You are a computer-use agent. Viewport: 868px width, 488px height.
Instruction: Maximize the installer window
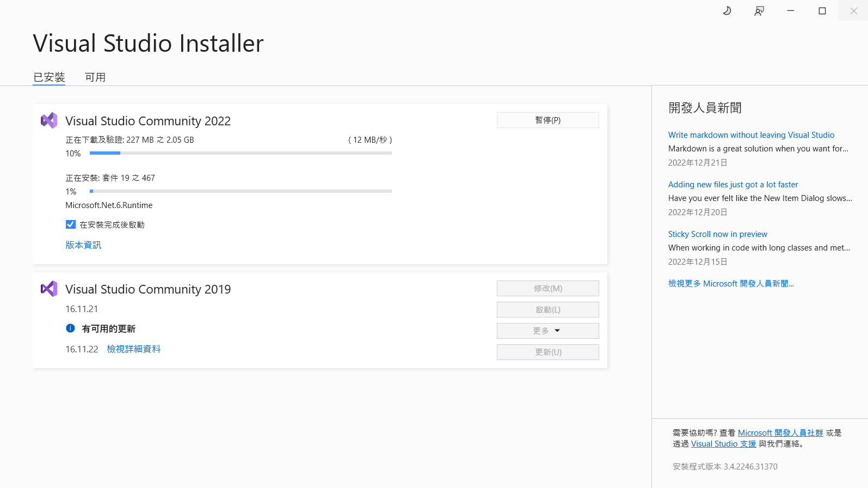tap(822, 11)
